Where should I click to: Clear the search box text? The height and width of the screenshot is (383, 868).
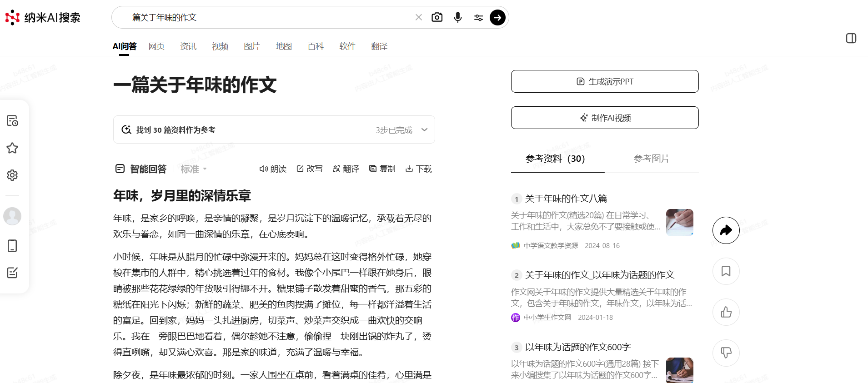419,17
